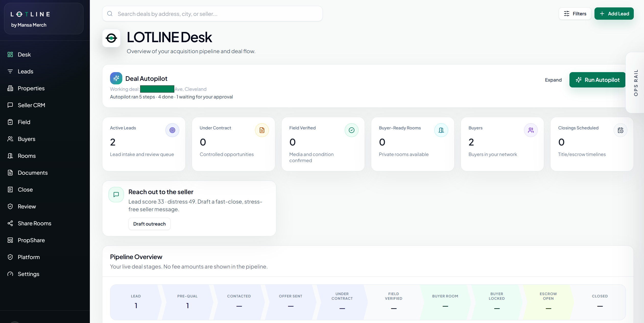Click Draft outreach button
Image resolution: width=644 pixels, height=323 pixels.
coord(149,224)
